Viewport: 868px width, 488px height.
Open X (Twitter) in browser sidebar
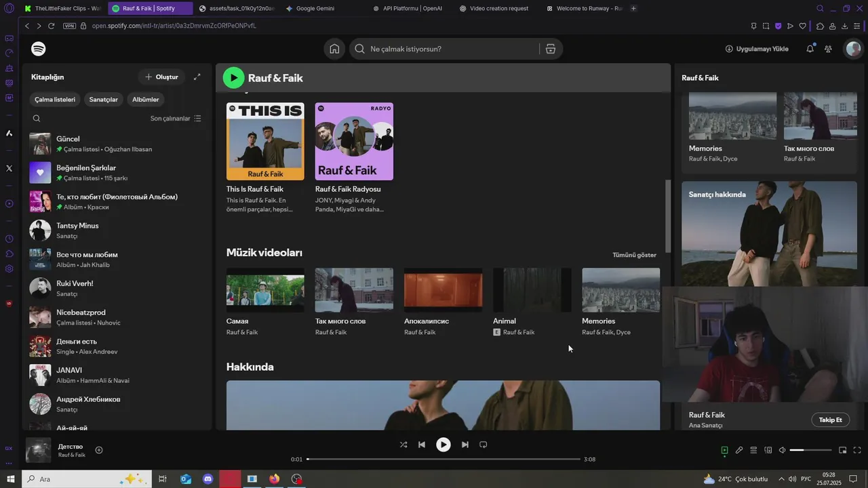tap(9, 168)
